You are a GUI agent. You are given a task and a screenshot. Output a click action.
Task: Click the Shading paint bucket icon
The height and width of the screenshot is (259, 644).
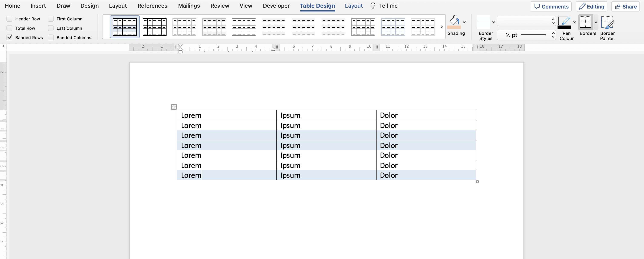tap(454, 20)
